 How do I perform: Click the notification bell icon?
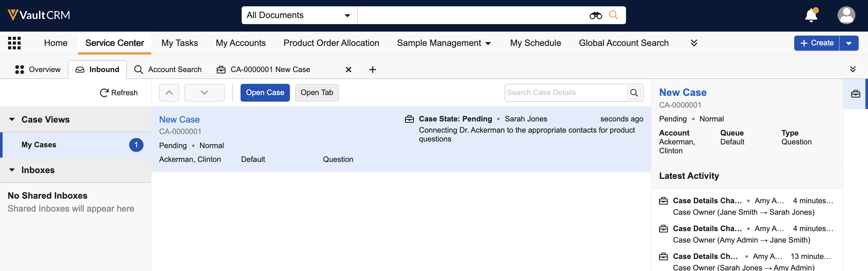tap(811, 15)
